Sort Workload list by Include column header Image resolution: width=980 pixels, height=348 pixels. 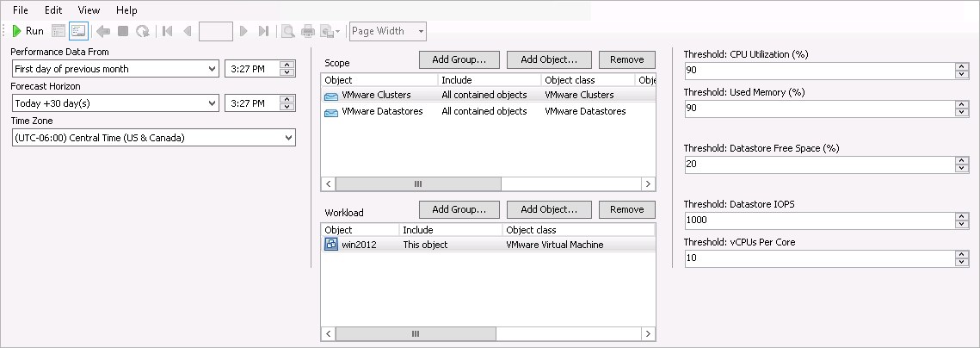coord(451,230)
